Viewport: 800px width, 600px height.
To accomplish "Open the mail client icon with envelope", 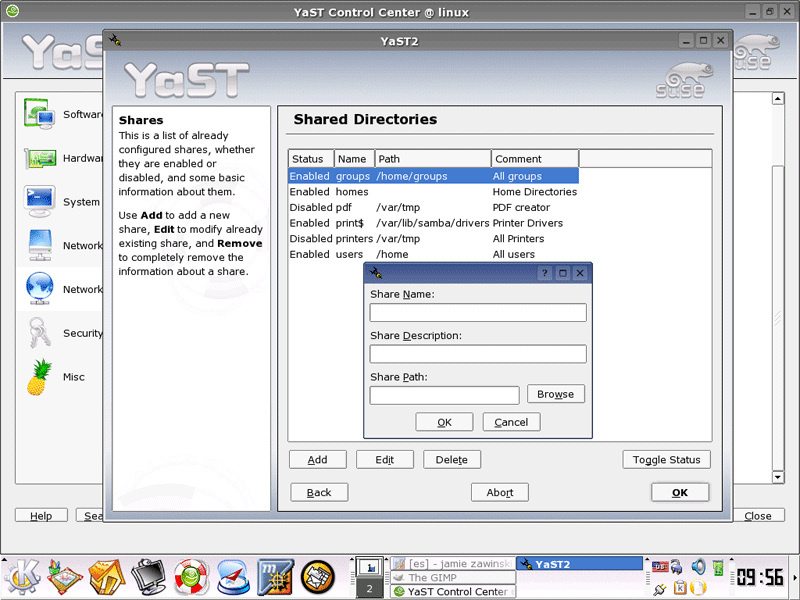I will tap(318, 577).
